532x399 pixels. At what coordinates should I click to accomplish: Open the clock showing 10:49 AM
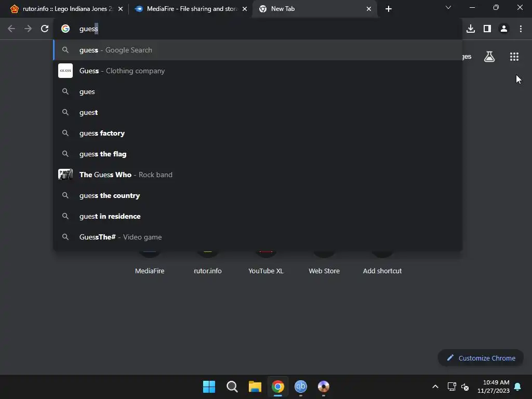pos(494,387)
